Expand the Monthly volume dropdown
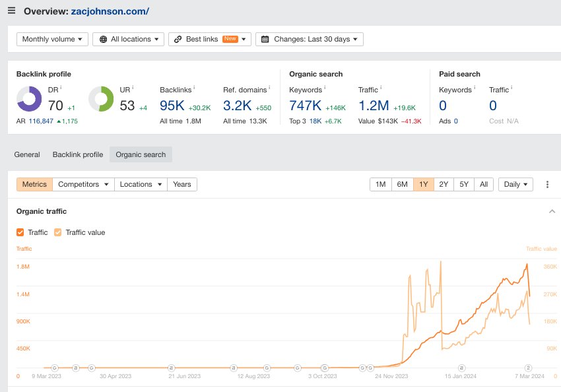 (x=52, y=40)
